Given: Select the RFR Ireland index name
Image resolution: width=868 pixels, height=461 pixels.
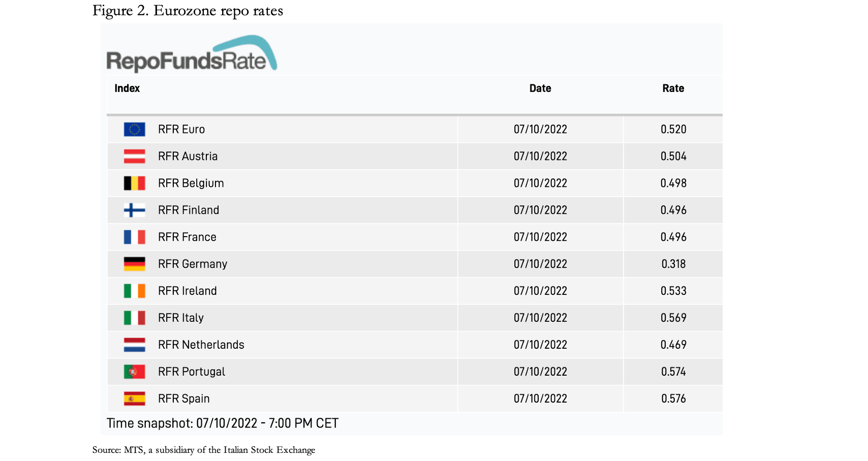Looking at the screenshot, I should tap(188, 291).
